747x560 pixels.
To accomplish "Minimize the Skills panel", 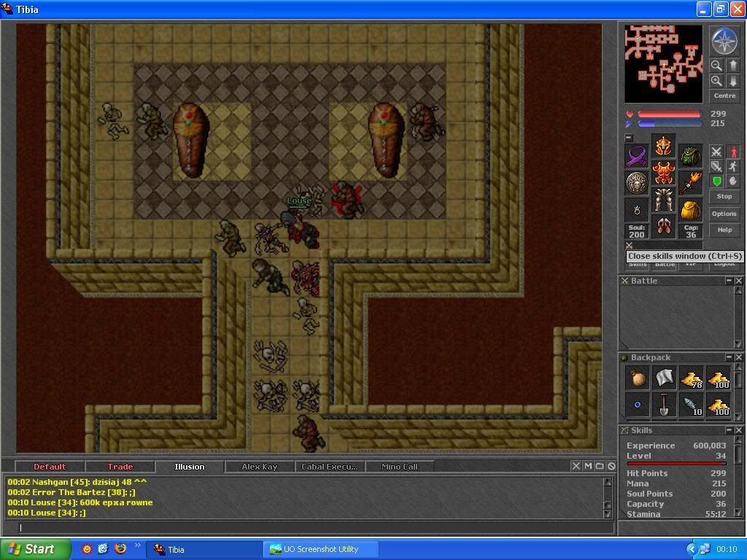I will pos(729,430).
